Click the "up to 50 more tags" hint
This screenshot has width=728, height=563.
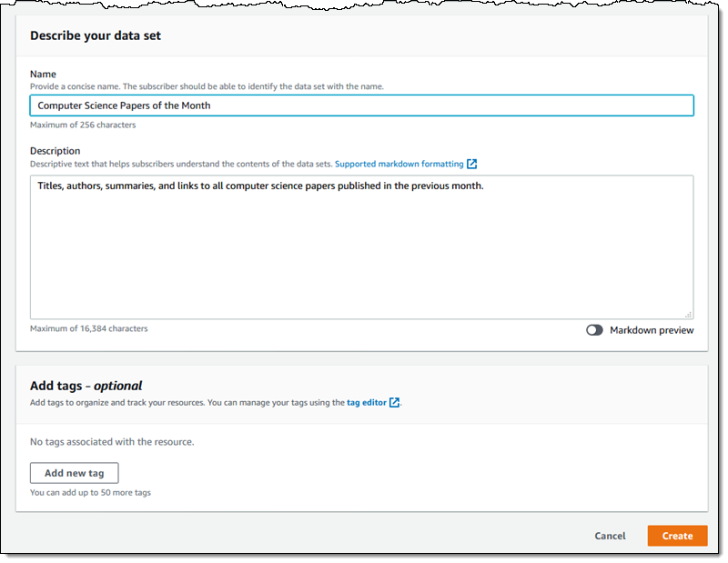point(90,493)
